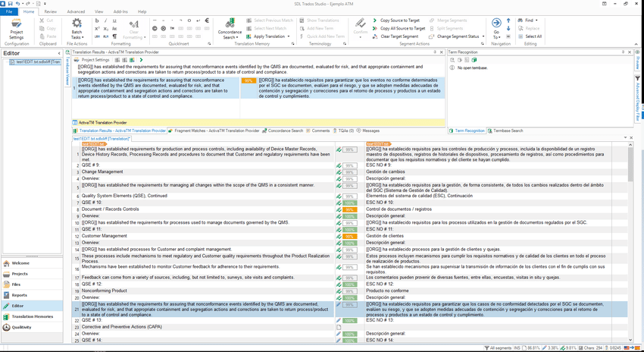Click the Go To navigation arrow icon
Viewport: 644px width, 352px height.
[496, 23]
